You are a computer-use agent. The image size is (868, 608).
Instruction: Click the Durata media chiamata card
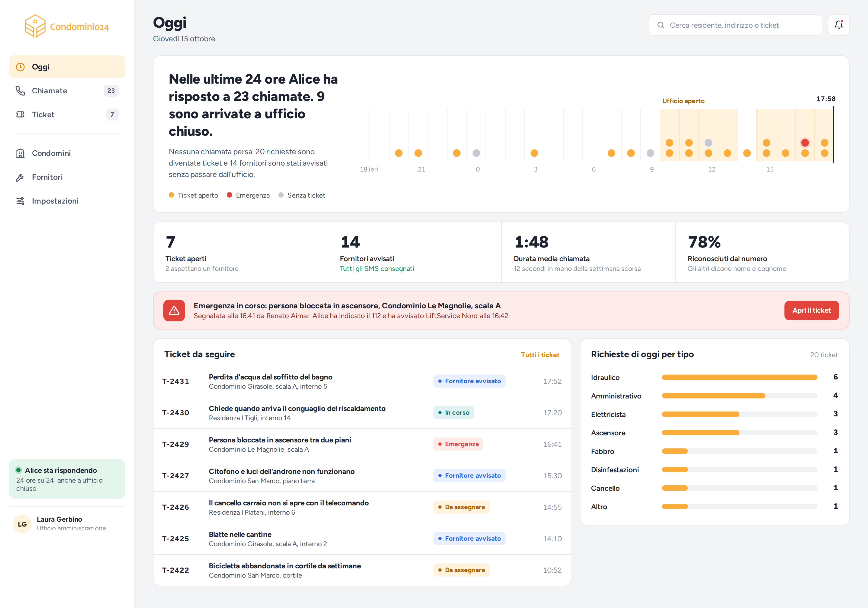588,252
